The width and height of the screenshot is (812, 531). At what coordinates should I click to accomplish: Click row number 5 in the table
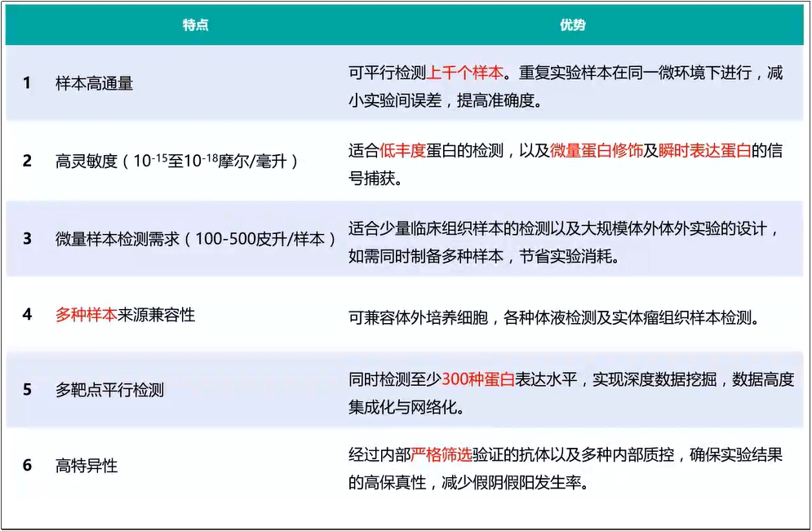coord(27,390)
